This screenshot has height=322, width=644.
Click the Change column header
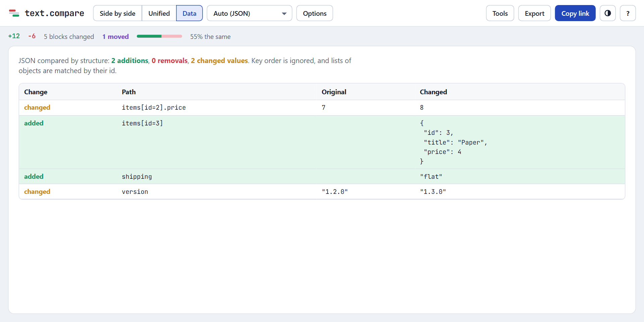click(x=36, y=92)
